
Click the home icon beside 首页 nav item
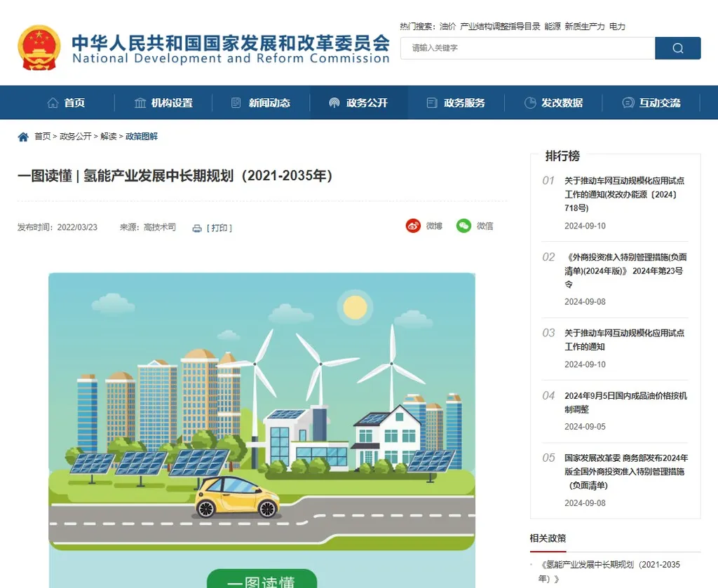point(53,103)
